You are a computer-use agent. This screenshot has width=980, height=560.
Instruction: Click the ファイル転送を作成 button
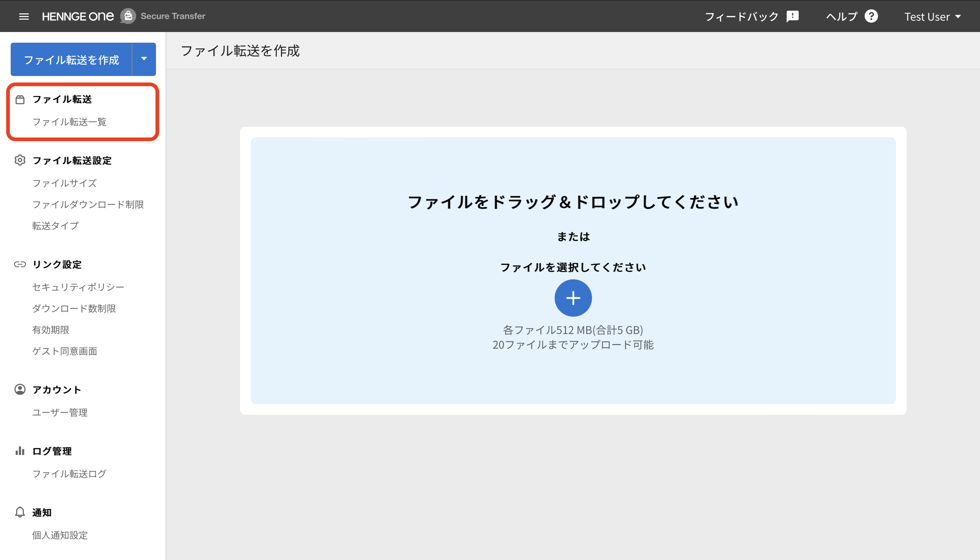(x=71, y=59)
